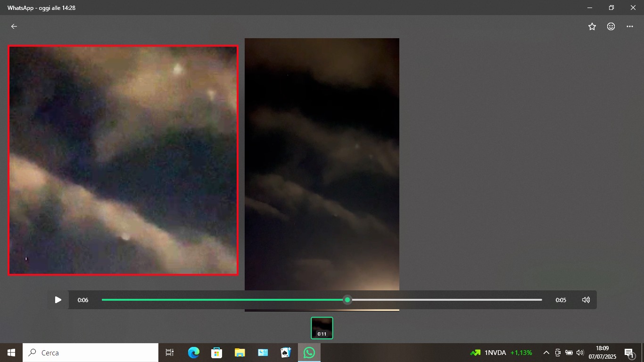The width and height of the screenshot is (644, 362).
Task: Open the system volume tray icon
Action: click(x=580, y=353)
